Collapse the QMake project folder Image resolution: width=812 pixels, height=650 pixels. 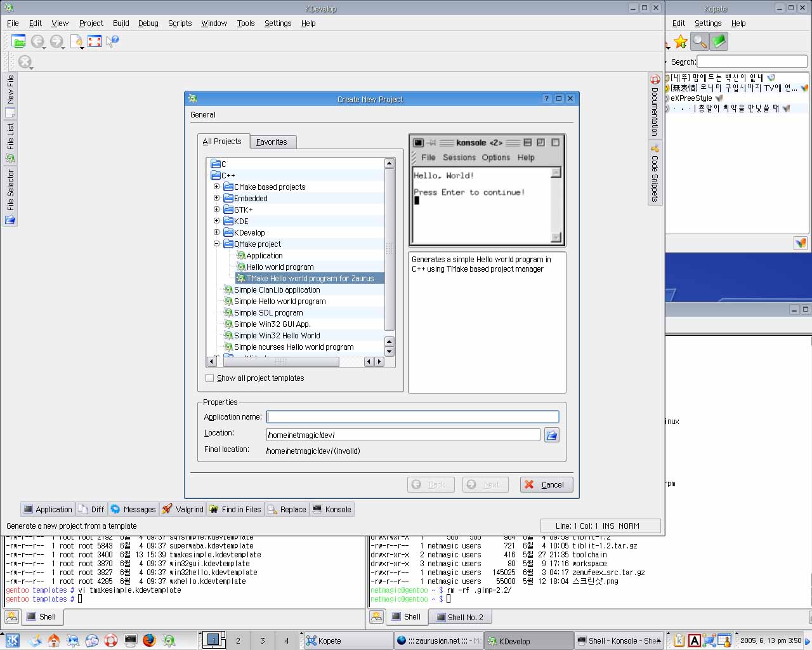pos(216,244)
